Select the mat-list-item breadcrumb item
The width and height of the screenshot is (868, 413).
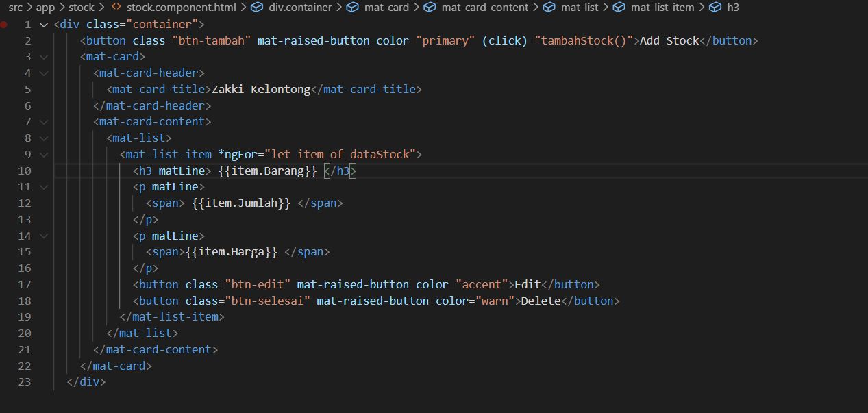click(662, 7)
